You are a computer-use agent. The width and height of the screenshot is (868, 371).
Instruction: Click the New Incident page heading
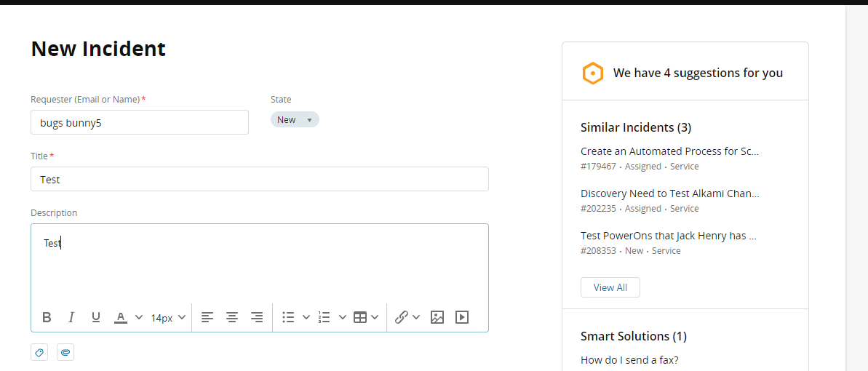coord(98,49)
